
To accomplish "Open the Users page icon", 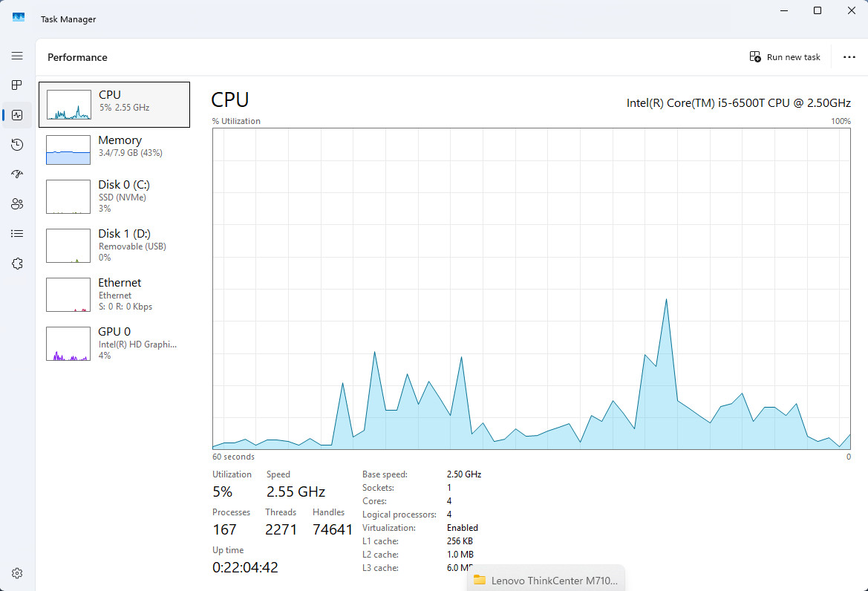I will click(17, 204).
